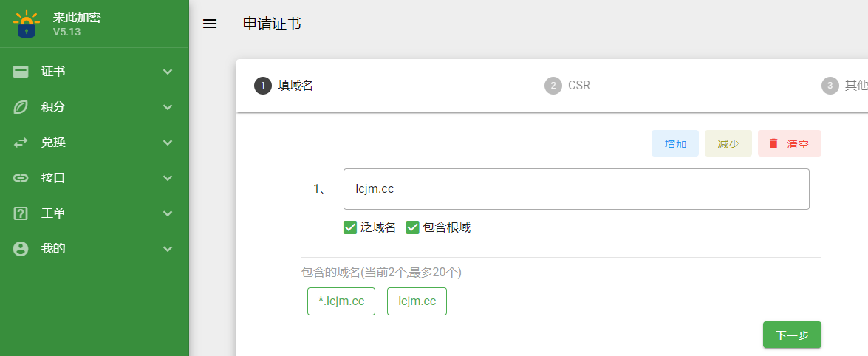Focus the lcjm.cc domain input field
Image resolution: width=868 pixels, height=356 pixels.
tap(576, 189)
